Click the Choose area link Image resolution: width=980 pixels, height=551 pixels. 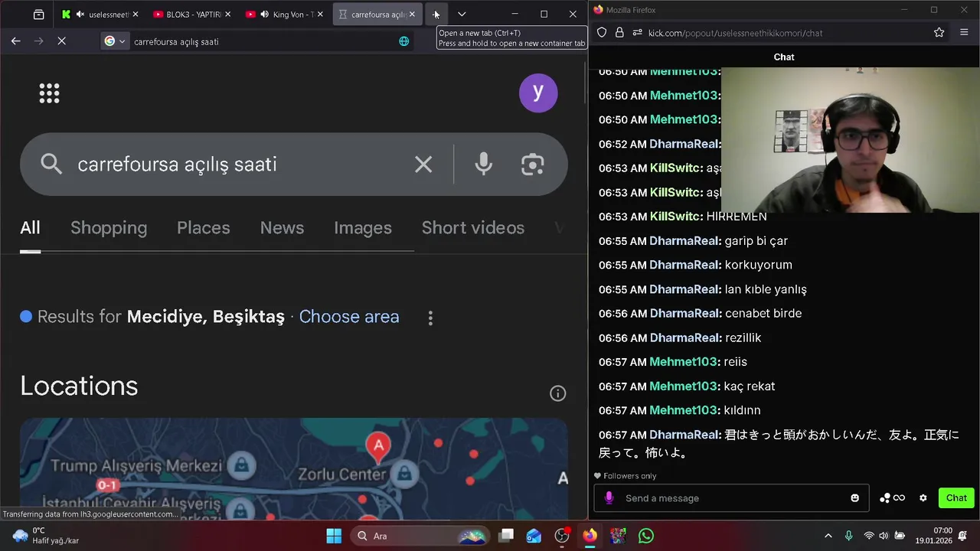point(349,317)
